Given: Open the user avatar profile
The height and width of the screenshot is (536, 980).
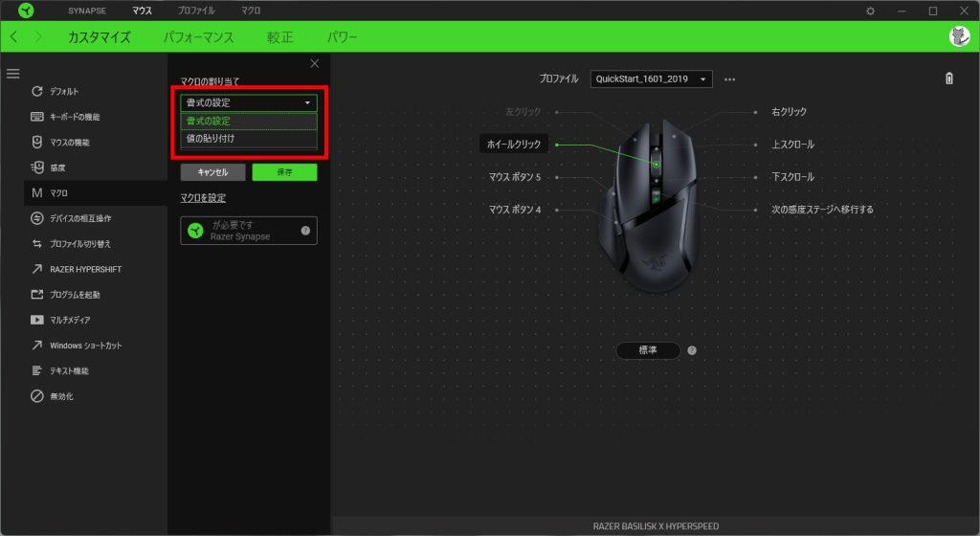Looking at the screenshot, I should coord(959,37).
